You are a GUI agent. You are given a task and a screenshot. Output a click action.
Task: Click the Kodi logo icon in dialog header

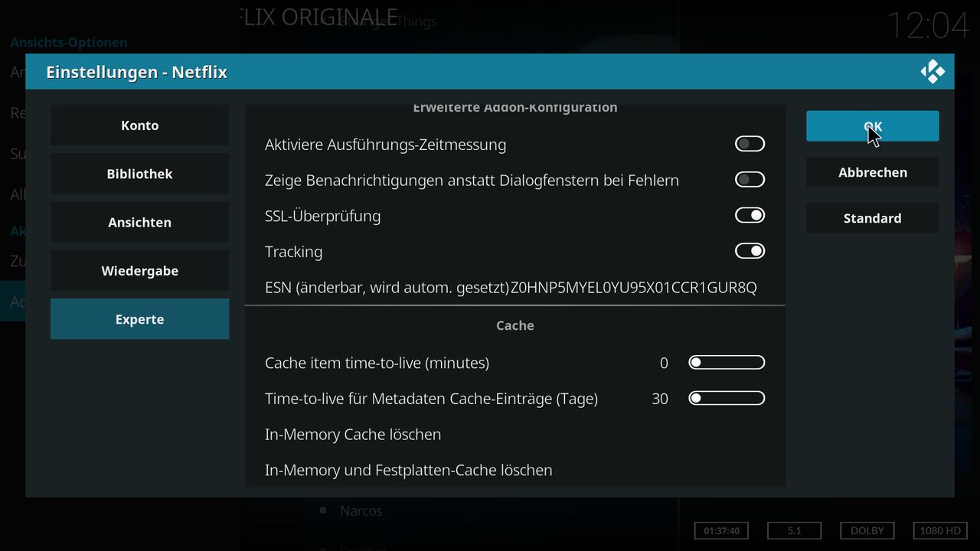pyautogui.click(x=933, y=72)
